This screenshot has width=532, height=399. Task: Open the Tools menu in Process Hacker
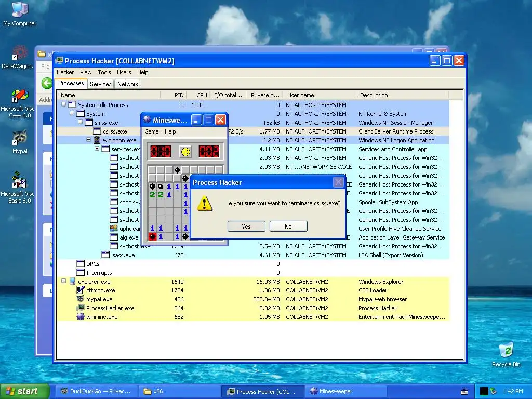[x=104, y=72]
